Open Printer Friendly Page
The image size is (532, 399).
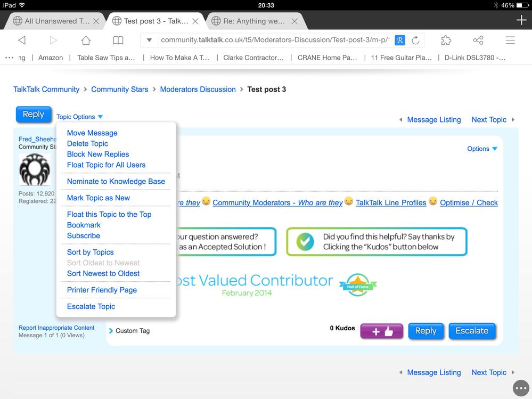click(x=102, y=290)
